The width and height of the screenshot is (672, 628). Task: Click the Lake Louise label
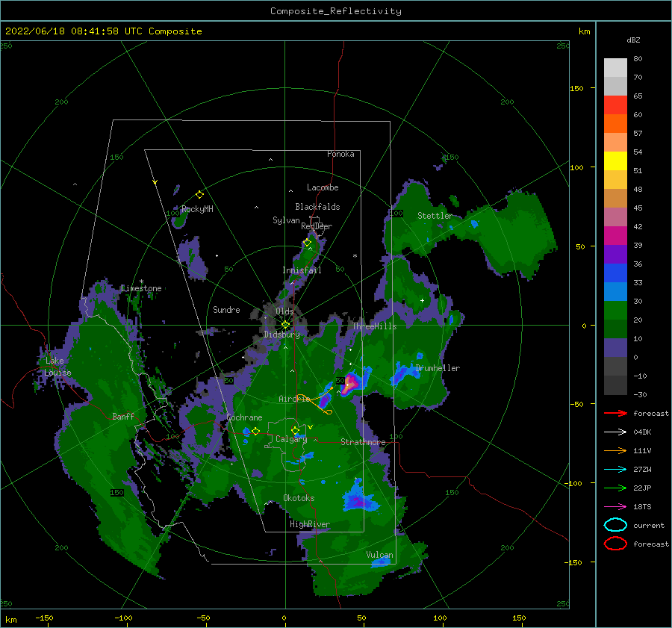click(x=57, y=367)
